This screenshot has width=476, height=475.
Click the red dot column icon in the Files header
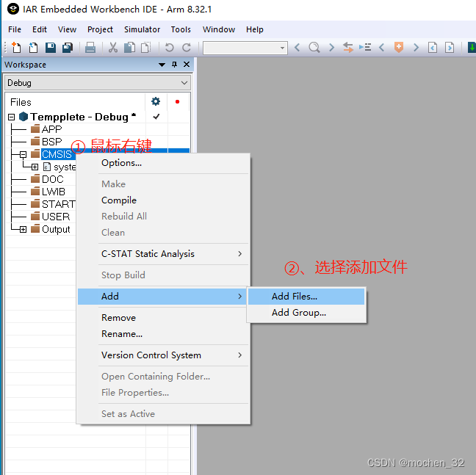click(177, 101)
